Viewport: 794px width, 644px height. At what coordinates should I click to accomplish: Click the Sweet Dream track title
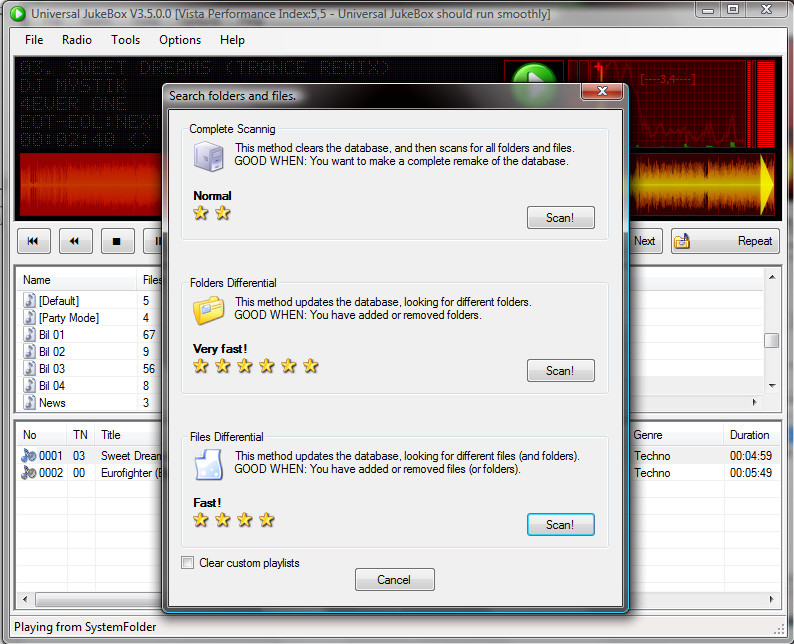click(x=131, y=456)
